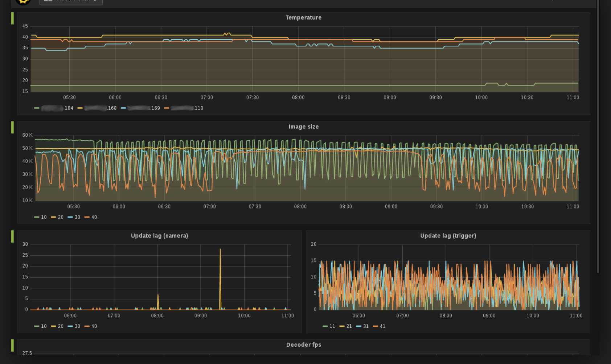Toggle the .110 series in the Temperature legend
The image size is (611, 364).
click(184, 108)
